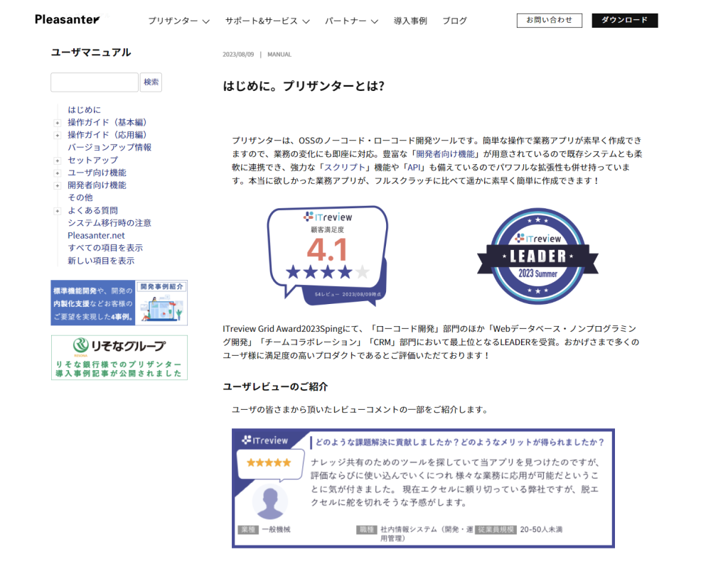Focus the manual search input field
Image resolution: width=728 pixels, height=564 pixels.
[95, 82]
